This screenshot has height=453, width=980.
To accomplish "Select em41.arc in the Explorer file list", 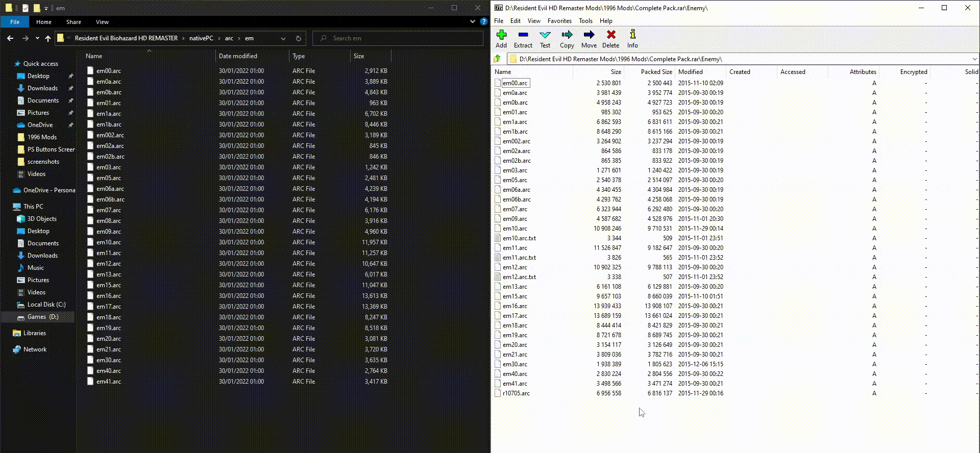I will pyautogui.click(x=109, y=382).
